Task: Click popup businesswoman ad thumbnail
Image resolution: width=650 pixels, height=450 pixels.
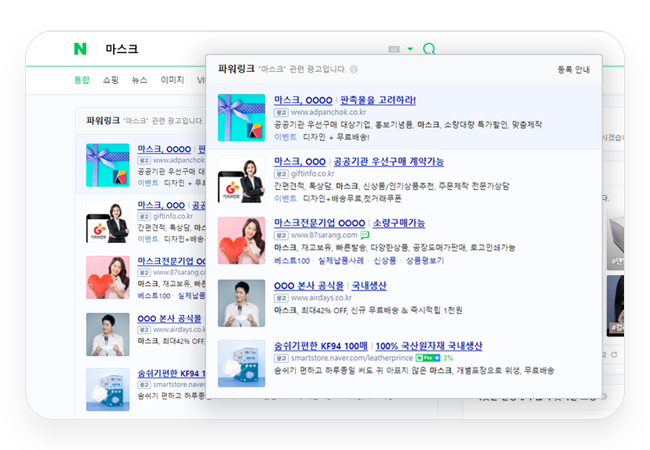Action: click(x=242, y=179)
